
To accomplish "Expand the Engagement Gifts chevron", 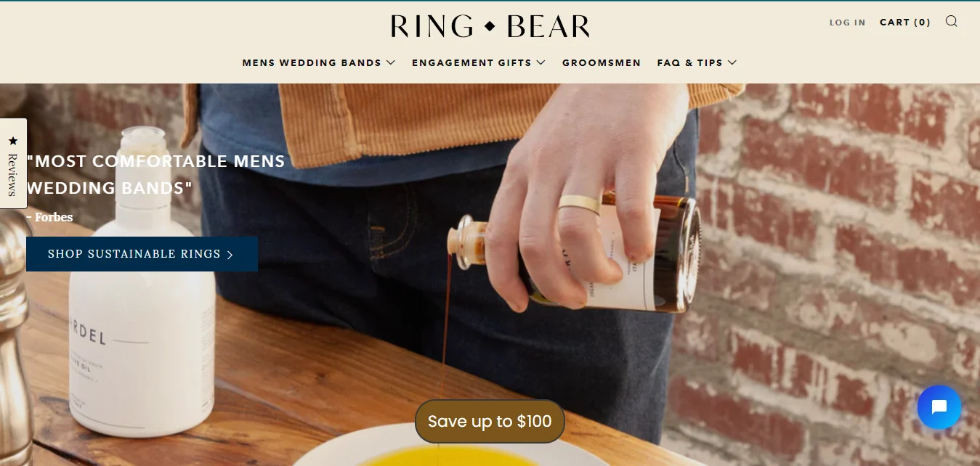I will (x=540, y=62).
